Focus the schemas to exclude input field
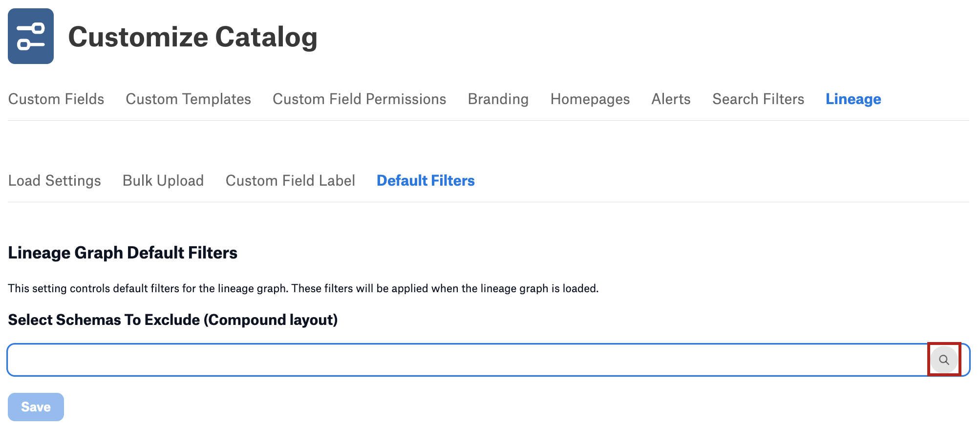Viewport: 980px width, 429px height. 468,360
